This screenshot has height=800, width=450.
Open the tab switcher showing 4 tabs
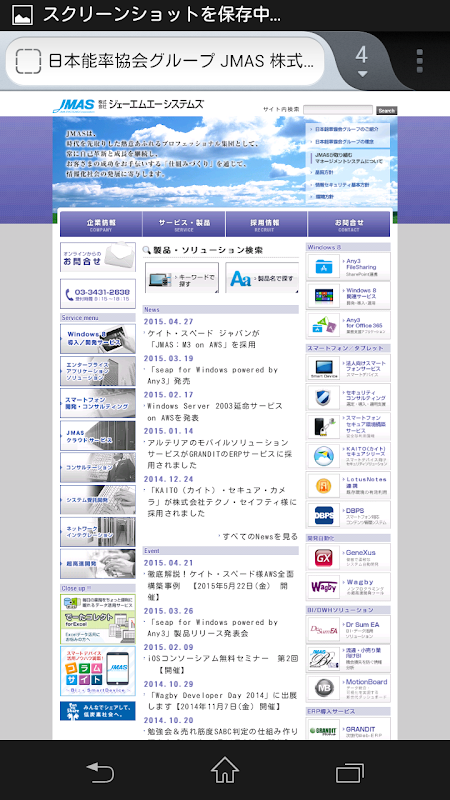(x=362, y=60)
